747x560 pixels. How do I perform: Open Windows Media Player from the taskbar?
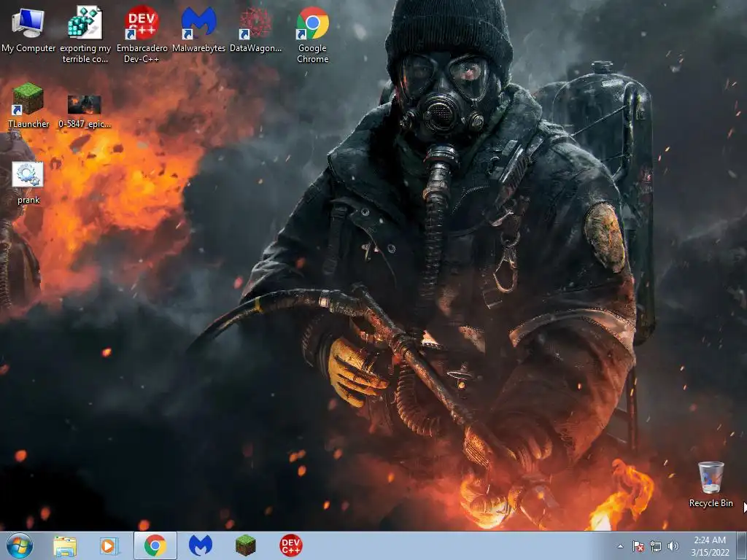pyautogui.click(x=109, y=545)
